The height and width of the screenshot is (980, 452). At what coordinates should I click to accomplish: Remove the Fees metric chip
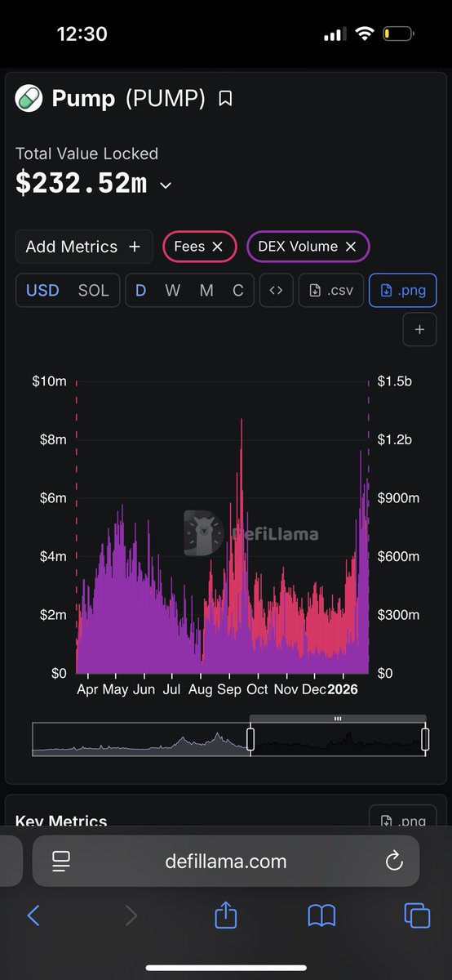217,247
